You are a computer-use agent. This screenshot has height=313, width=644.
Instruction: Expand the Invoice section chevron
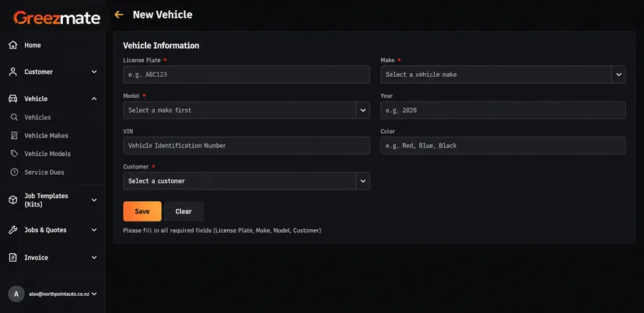94,258
